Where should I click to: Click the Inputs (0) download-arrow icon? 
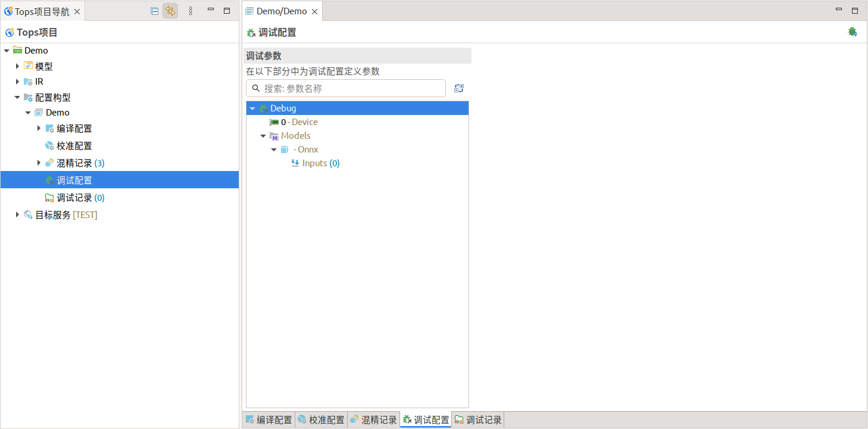(x=295, y=163)
